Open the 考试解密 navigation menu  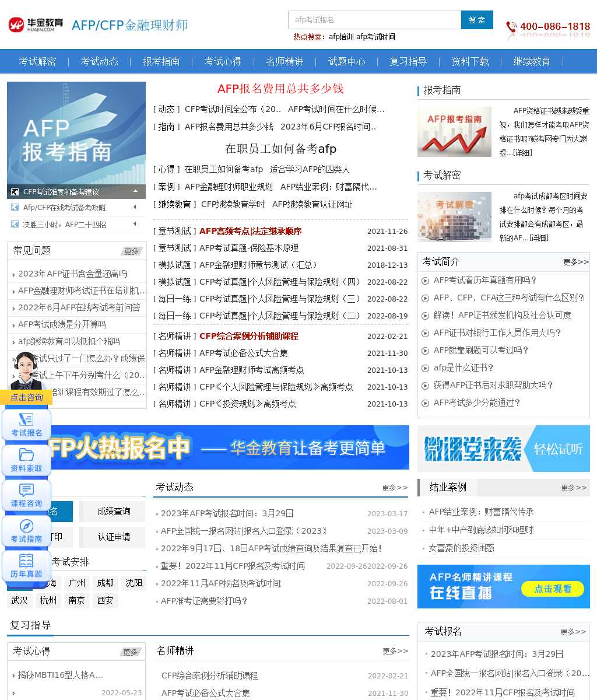(x=37, y=61)
